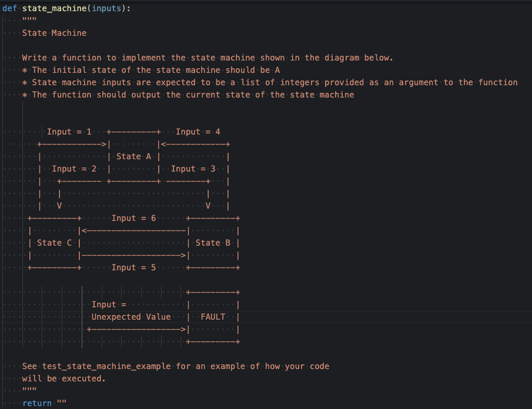Click the def keyword on line one

click(x=8, y=8)
